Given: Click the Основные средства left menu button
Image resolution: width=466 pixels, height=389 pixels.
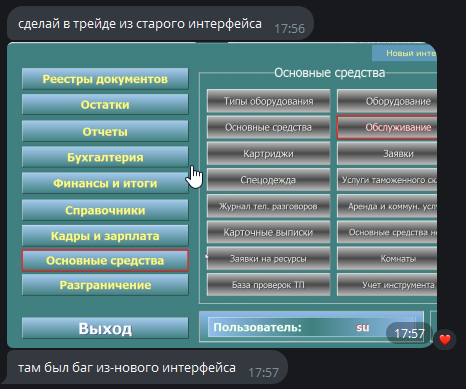Looking at the screenshot, I should 105,260.
